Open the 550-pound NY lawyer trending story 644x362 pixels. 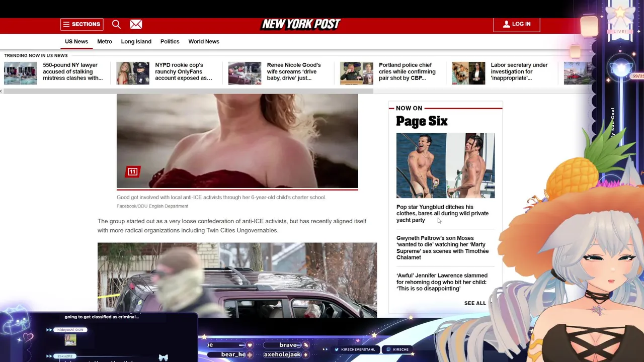(73, 71)
